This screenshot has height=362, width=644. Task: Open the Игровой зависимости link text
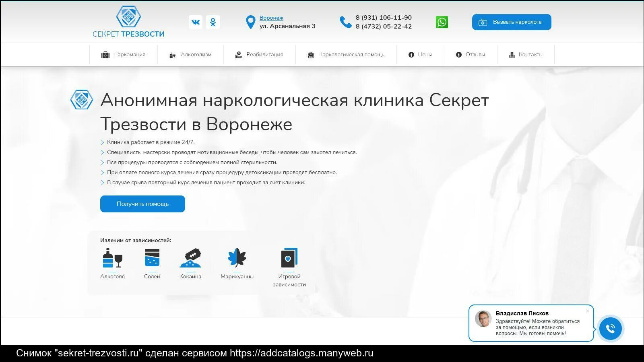click(x=289, y=280)
